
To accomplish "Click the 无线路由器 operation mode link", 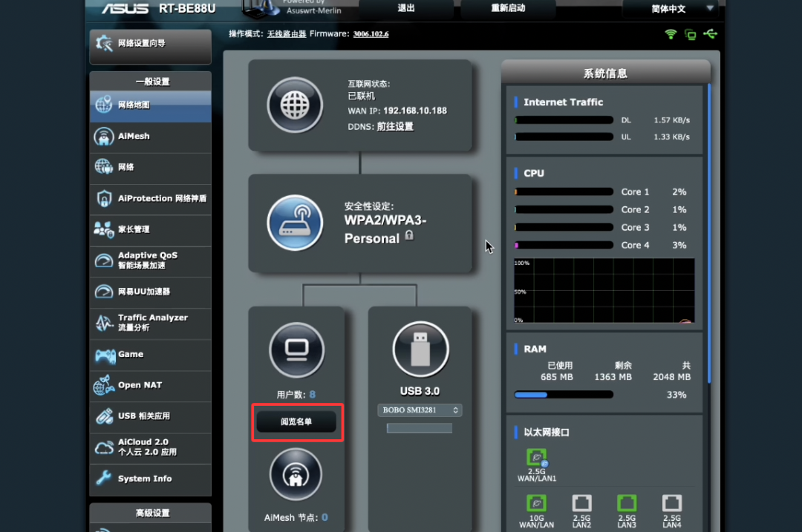I will pyautogui.click(x=287, y=34).
